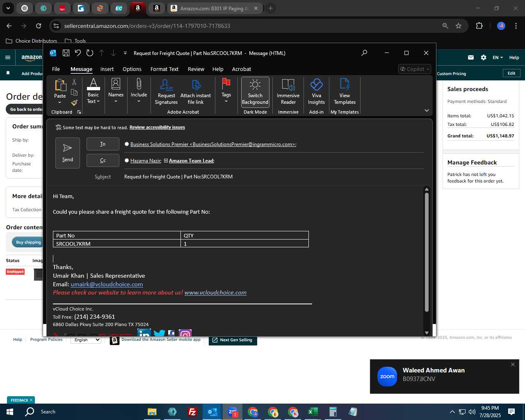
Task: Open File Explorer from the taskbar
Action: pos(152,412)
